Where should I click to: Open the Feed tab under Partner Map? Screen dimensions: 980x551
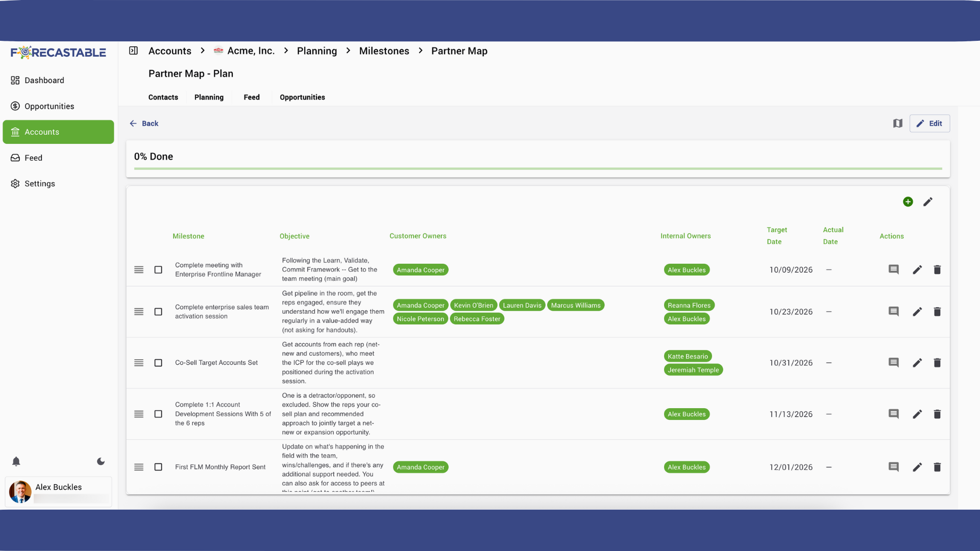click(252, 97)
